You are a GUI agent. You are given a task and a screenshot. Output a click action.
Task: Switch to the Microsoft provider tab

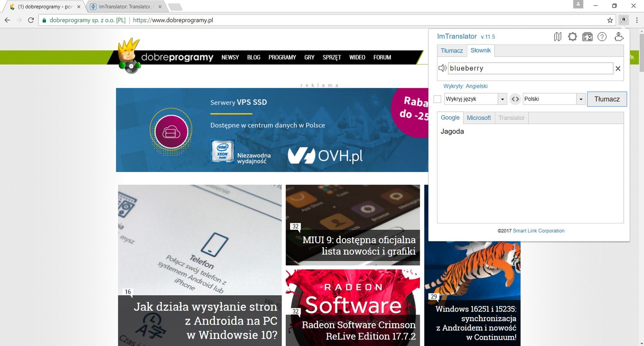(x=479, y=118)
